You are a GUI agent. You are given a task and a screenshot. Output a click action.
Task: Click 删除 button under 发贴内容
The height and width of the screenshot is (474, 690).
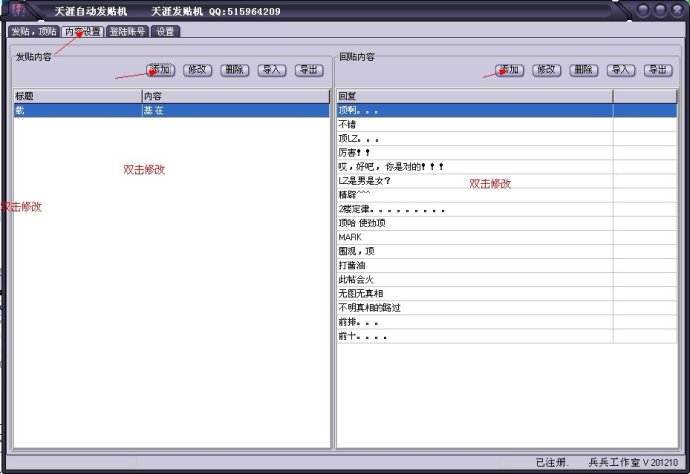pos(235,70)
